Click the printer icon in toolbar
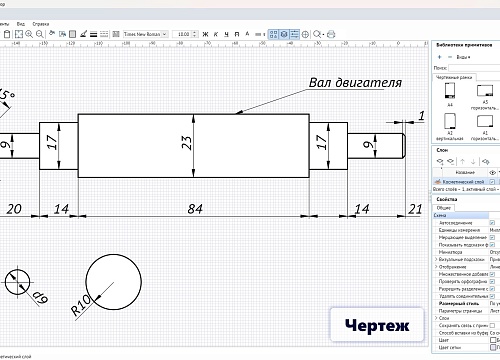The image size is (500, 360). point(331,34)
